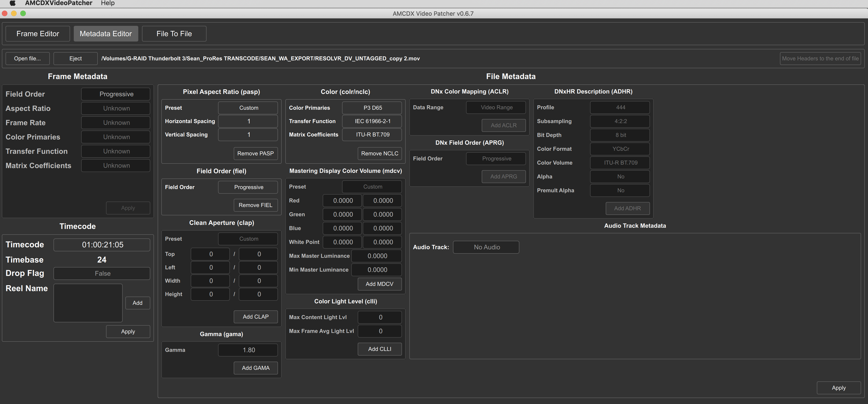Open the Data Range dropdown showing Video Range
Viewport: 868px width, 404px height.
(496, 108)
